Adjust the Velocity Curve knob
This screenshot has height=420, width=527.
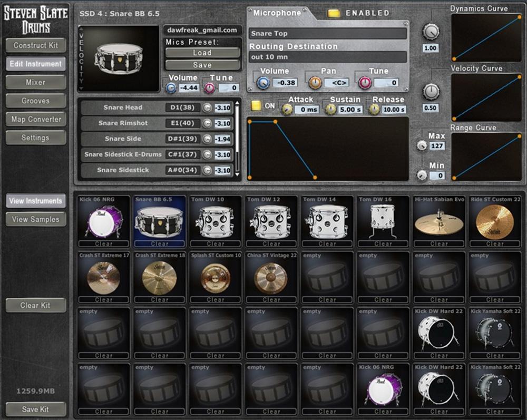coord(431,91)
